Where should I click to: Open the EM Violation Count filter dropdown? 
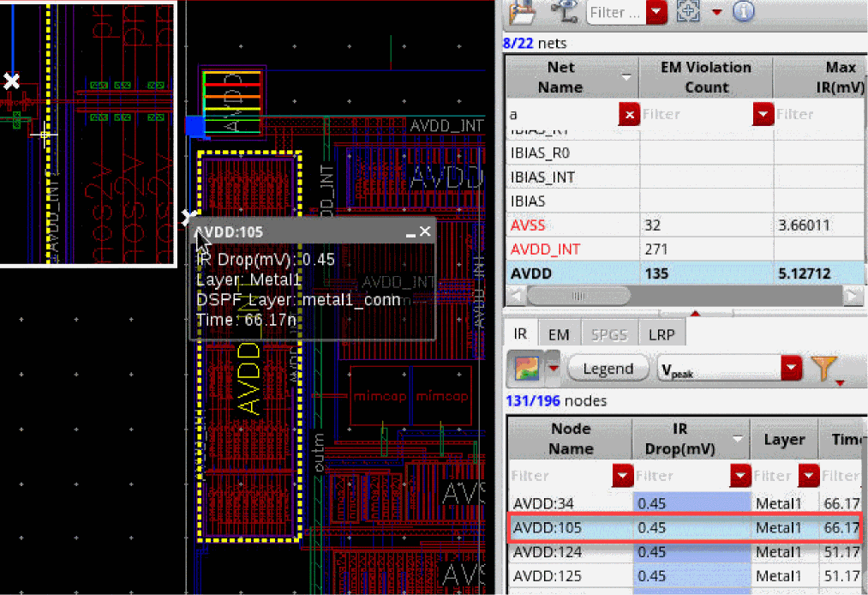(762, 114)
